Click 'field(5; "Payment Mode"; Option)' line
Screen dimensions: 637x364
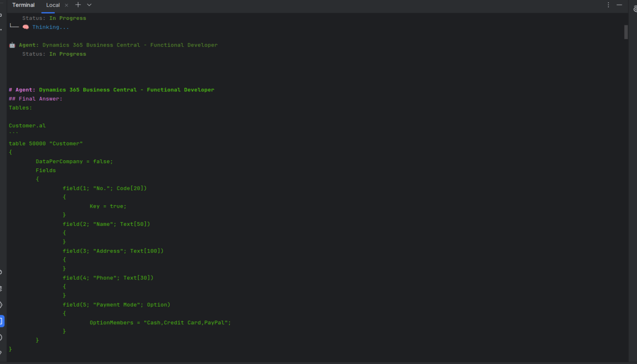click(x=116, y=305)
